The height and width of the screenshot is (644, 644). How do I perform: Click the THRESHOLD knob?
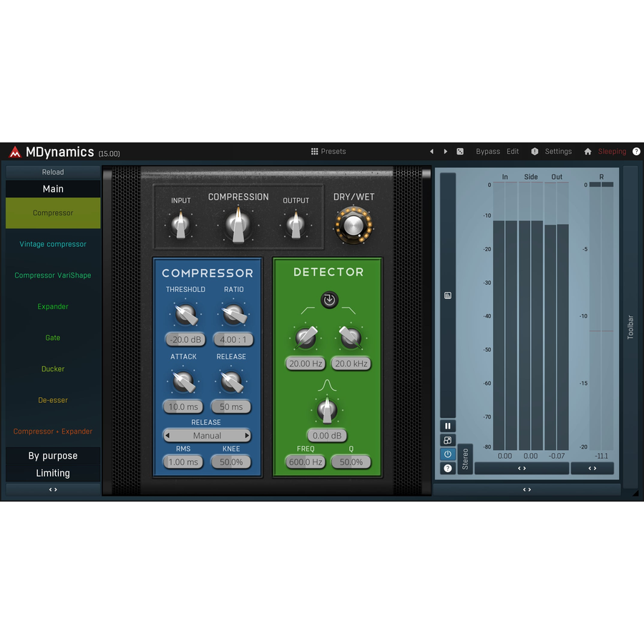point(185,315)
